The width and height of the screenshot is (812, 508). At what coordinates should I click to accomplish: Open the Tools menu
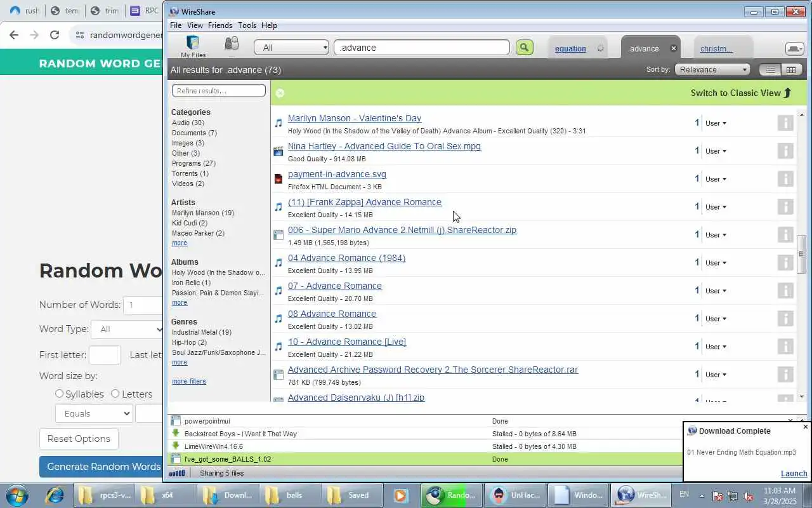(x=247, y=25)
